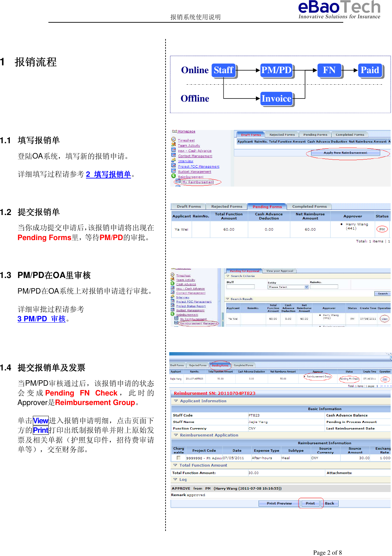The image size is (392, 556).
Task: Click the circled Print button
Action: 310,504
